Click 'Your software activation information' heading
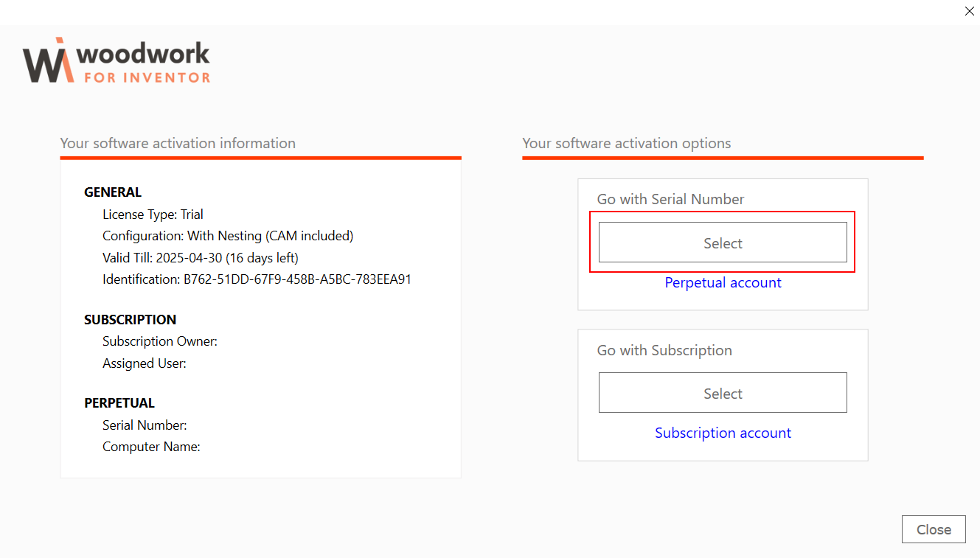Viewport: 980px width, 558px height. 178,143
